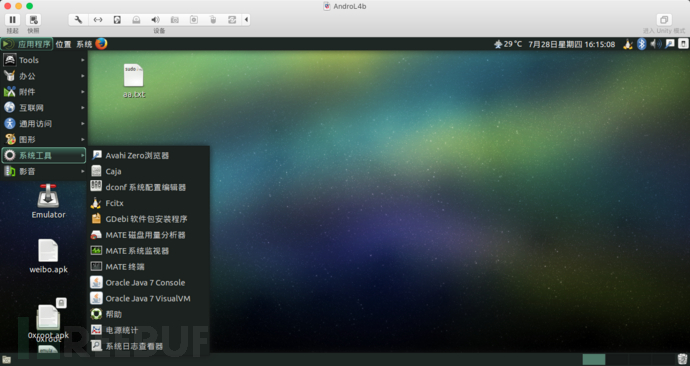This screenshot has height=366, width=690.
Task: Click the VM sound device icon
Action: pos(155,20)
